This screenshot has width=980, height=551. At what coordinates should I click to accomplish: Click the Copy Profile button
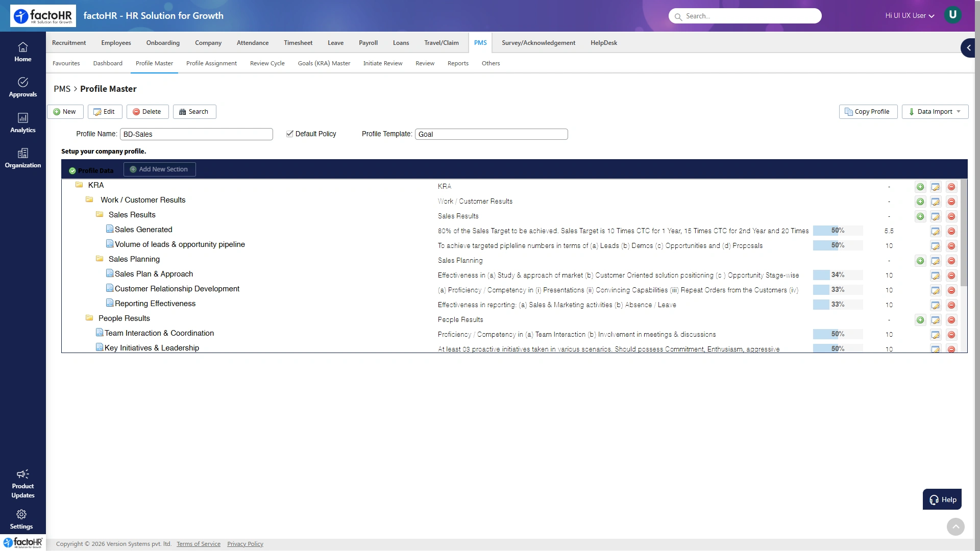point(868,112)
